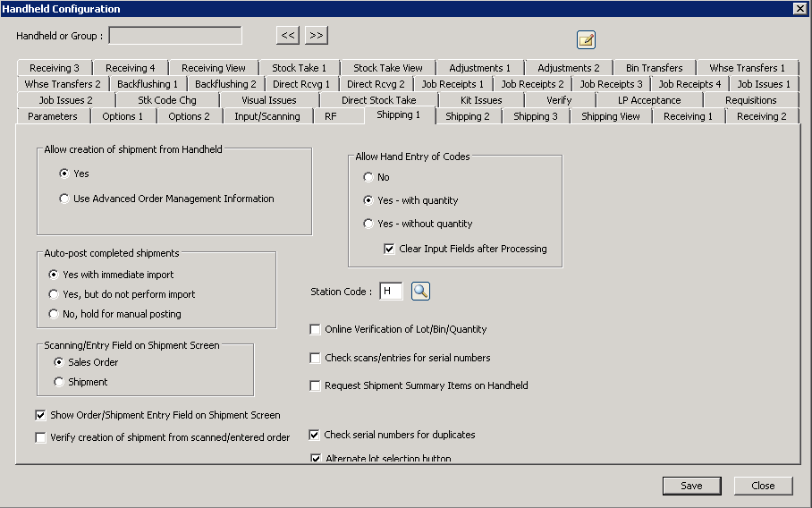This screenshot has height=508, width=812.
Task: Close the Handheld Configuration window
Action: (799, 8)
